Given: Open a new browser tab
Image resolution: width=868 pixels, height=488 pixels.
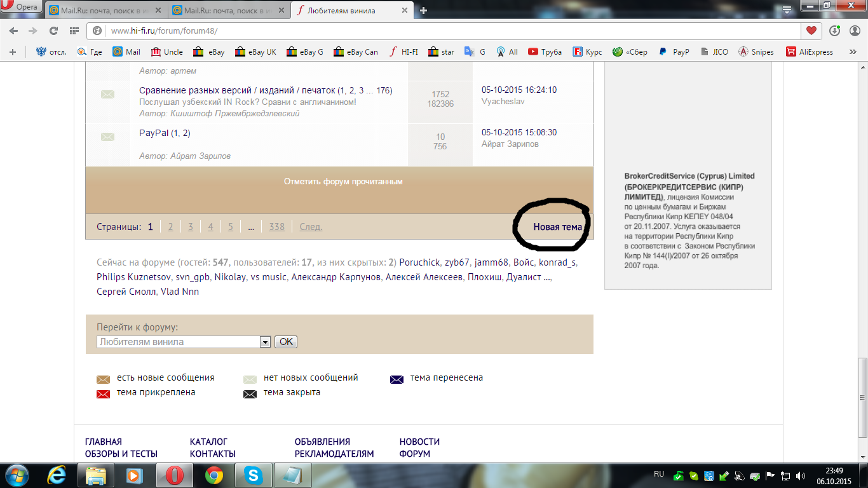Looking at the screenshot, I should (424, 11).
